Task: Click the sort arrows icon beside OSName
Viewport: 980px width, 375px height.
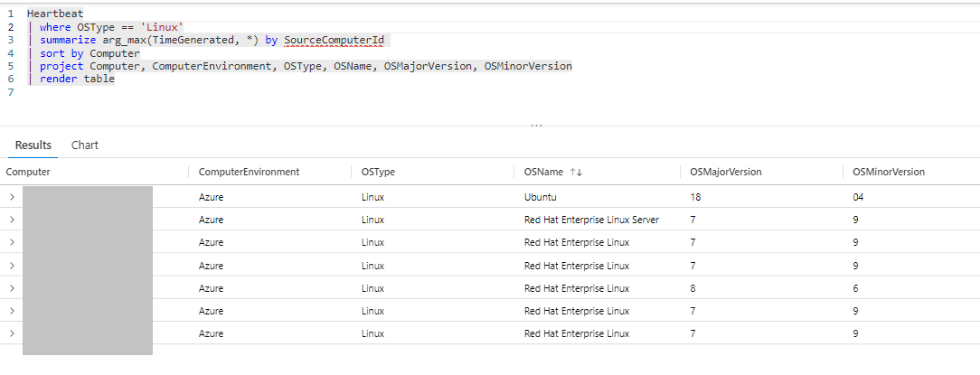Action: click(x=575, y=172)
